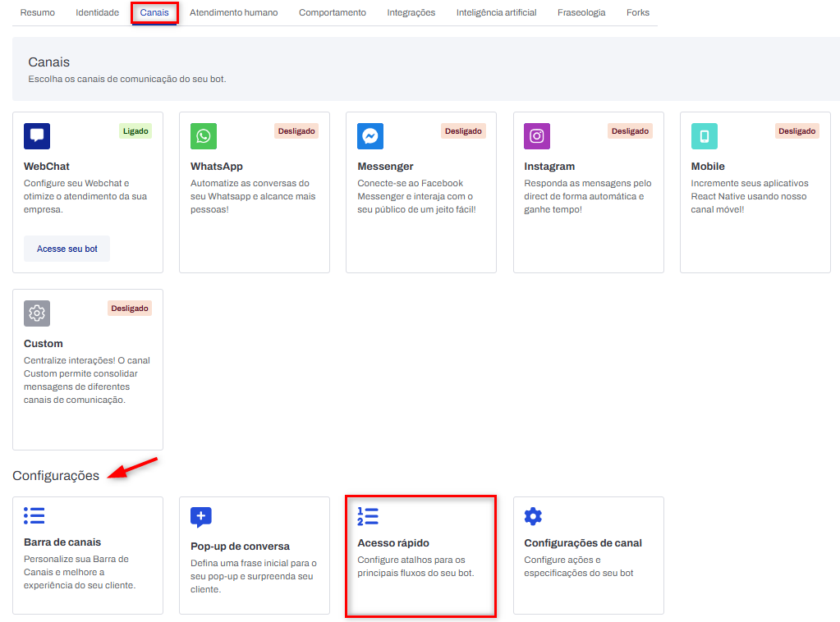Viewport: 840px width, 622px height.
Task: Click the Mobile channel phone icon
Action: 704,136
